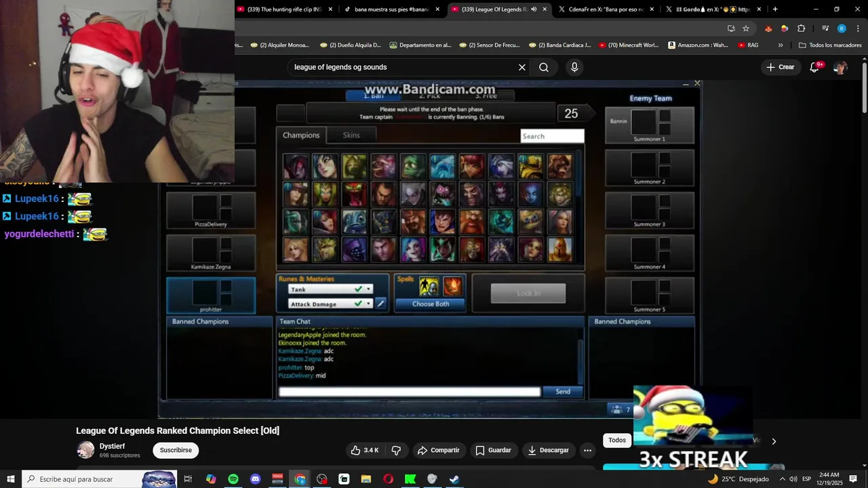Close the CdenaFr en X tab
This screenshot has height=488, width=868.
(x=652, y=9)
